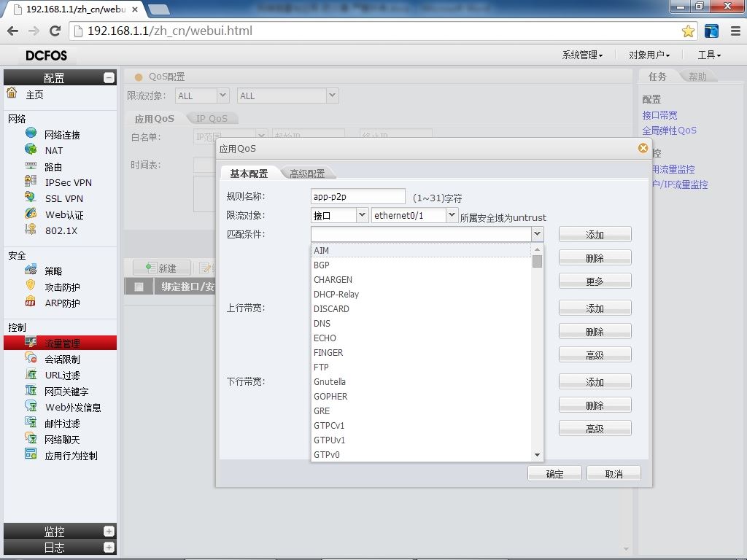Open the URL过滤 sidebar icon
The height and width of the screenshot is (560, 747).
pos(31,374)
